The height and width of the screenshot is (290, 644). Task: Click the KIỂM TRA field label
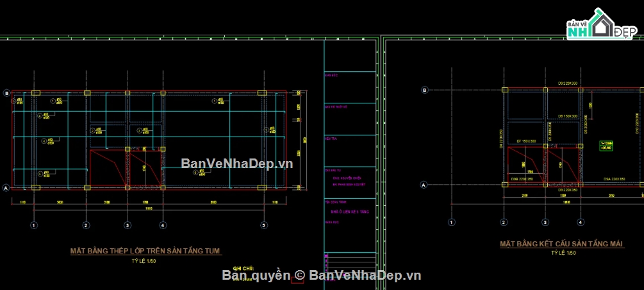click(331, 139)
